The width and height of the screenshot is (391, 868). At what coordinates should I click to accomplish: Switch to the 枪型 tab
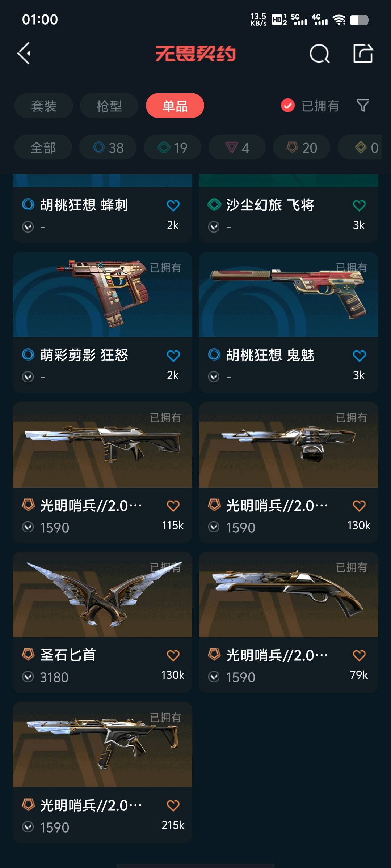[x=109, y=106]
